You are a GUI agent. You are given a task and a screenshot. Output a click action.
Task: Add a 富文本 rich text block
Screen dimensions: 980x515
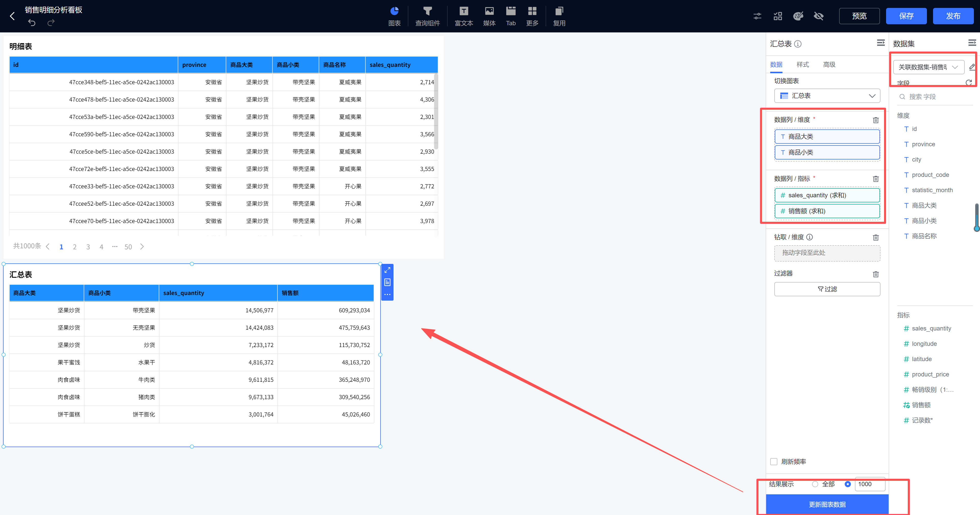(x=464, y=16)
